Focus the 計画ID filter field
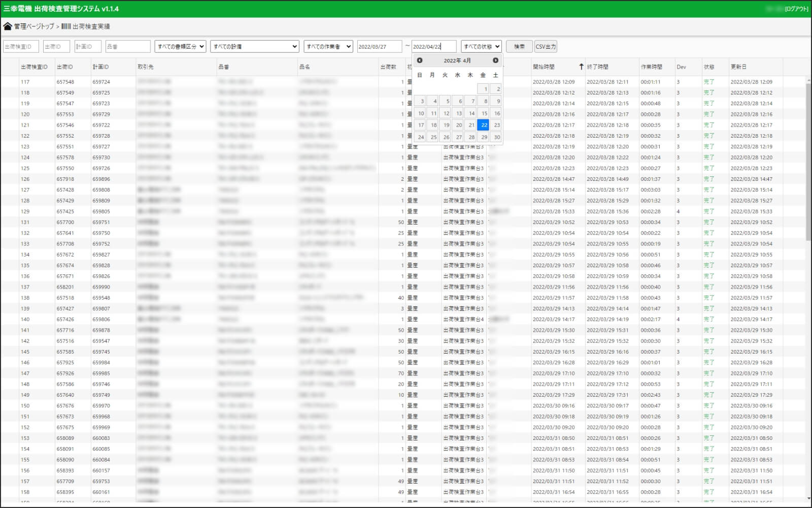Image resolution: width=812 pixels, height=508 pixels. pyautogui.click(x=88, y=46)
